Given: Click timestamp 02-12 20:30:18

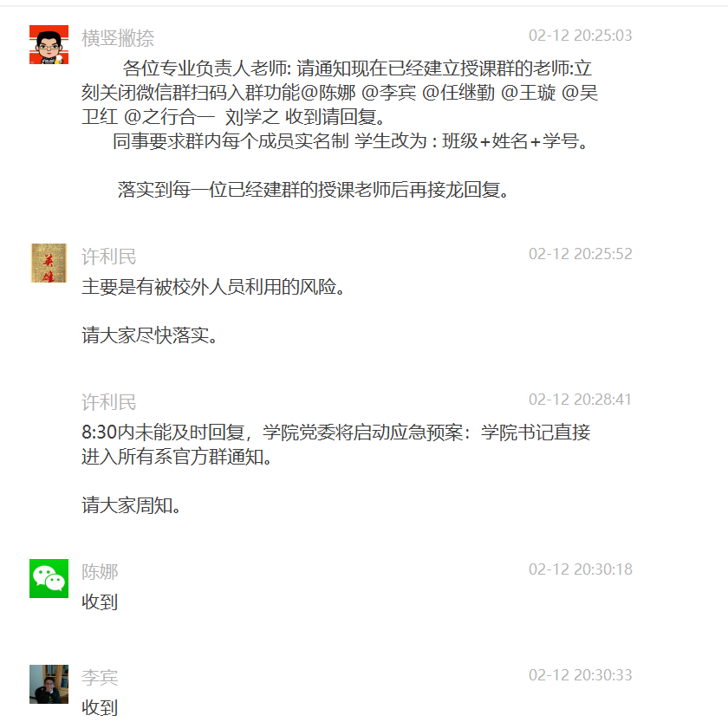Looking at the screenshot, I should point(581,569).
